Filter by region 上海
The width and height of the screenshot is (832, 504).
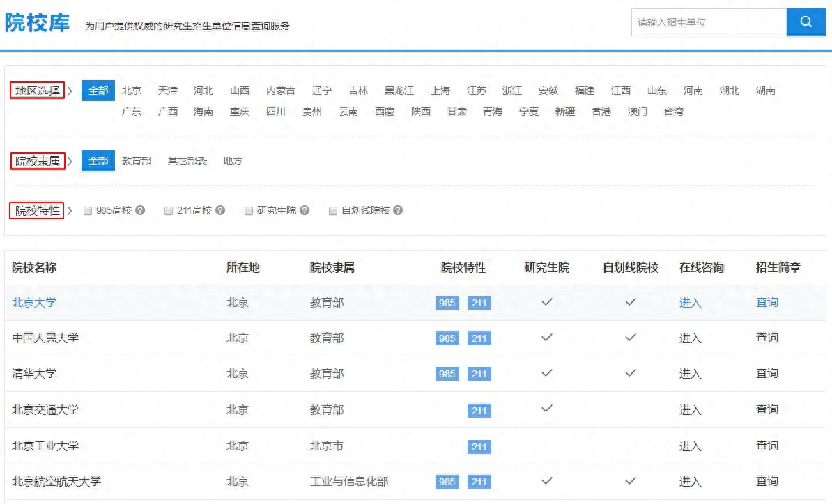point(440,90)
